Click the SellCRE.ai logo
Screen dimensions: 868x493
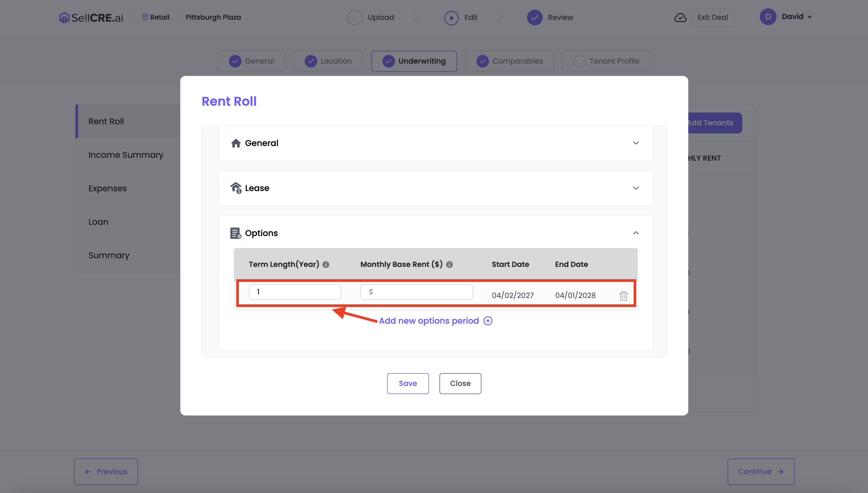[91, 18]
